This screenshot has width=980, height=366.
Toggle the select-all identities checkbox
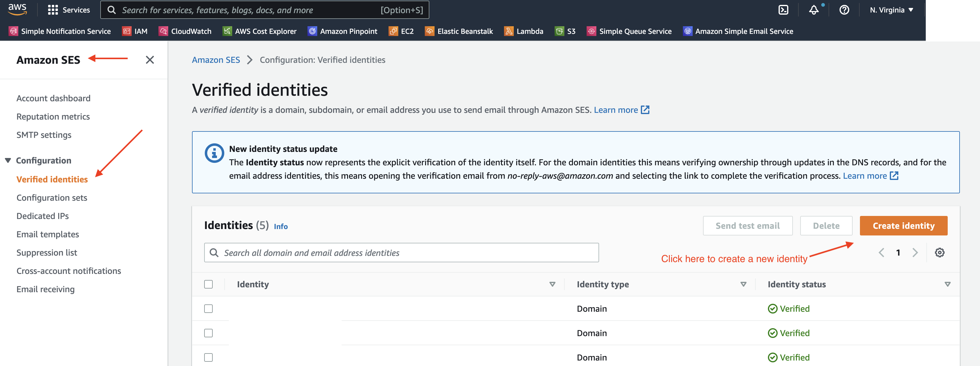coord(208,284)
